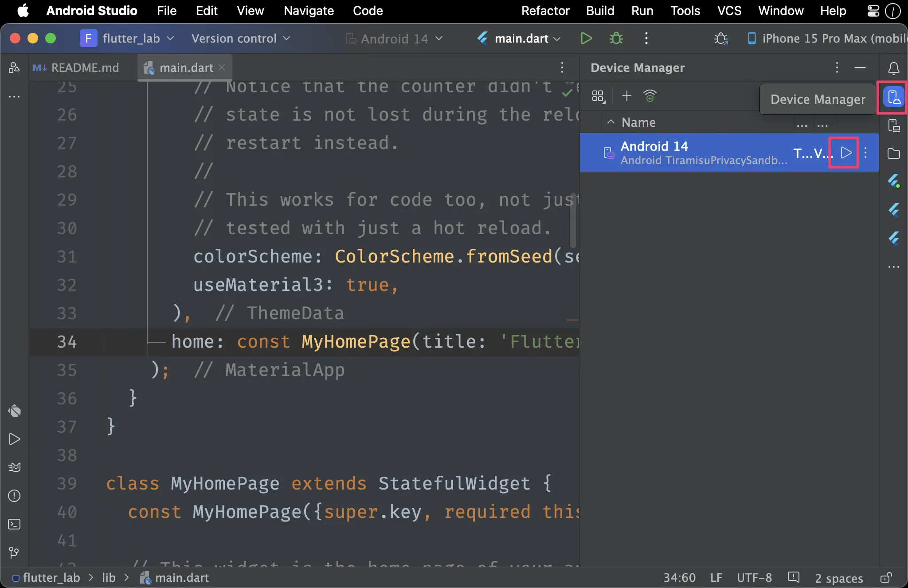Debug main.dart with bug icon
Image resolution: width=908 pixels, height=588 pixels.
(616, 39)
